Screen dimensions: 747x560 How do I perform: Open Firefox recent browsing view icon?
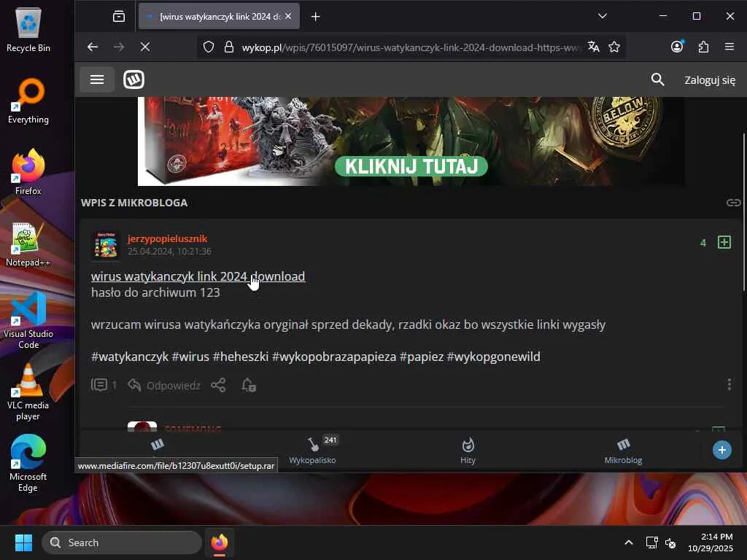pyautogui.click(x=119, y=17)
